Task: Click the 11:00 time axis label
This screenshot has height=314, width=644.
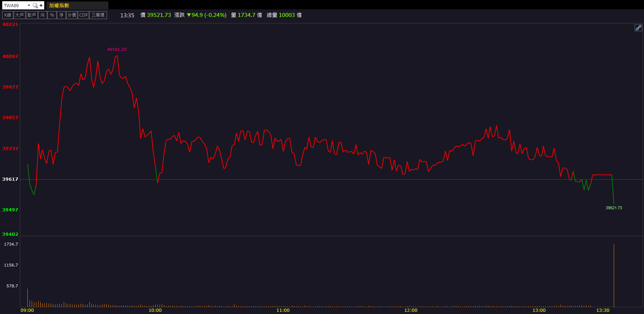Action: (x=283, y=310)
